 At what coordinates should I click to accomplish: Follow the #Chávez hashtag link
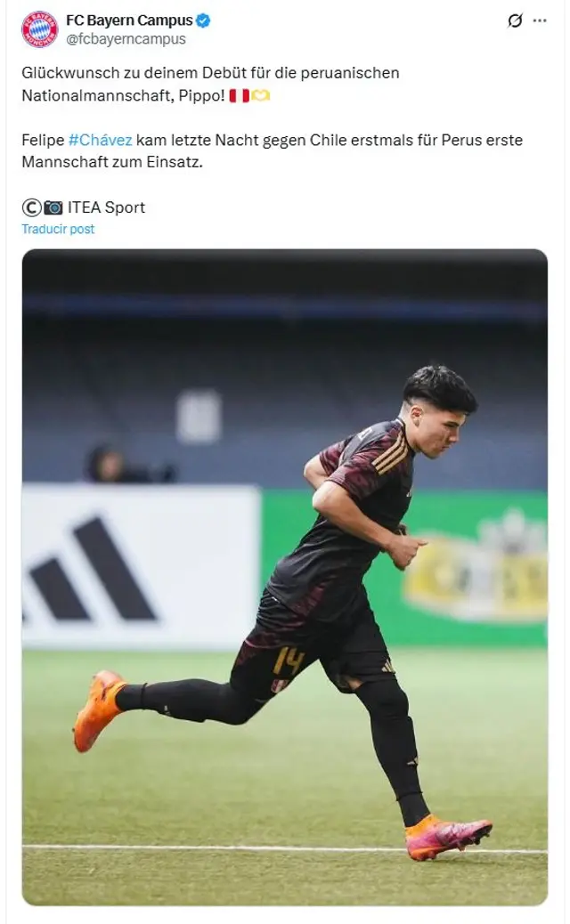point(101,141)
